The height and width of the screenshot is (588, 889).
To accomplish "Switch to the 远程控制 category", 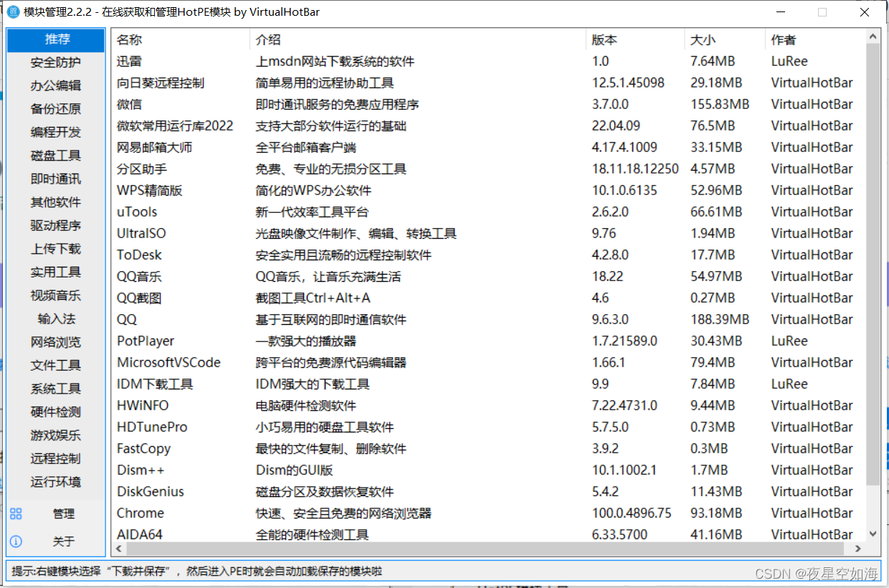I will coord(57,458).
